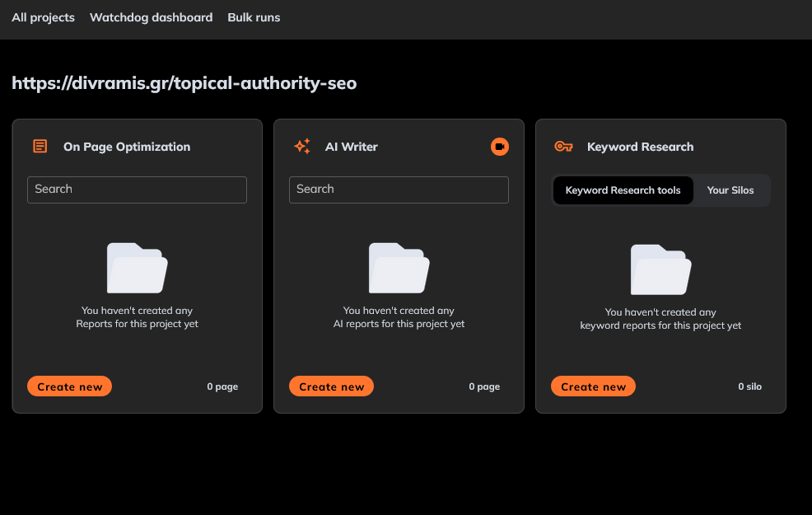Click the Keyword Research key icon
Screen dimensions: 812x515
pyautogui.click(x=563, y=146)
